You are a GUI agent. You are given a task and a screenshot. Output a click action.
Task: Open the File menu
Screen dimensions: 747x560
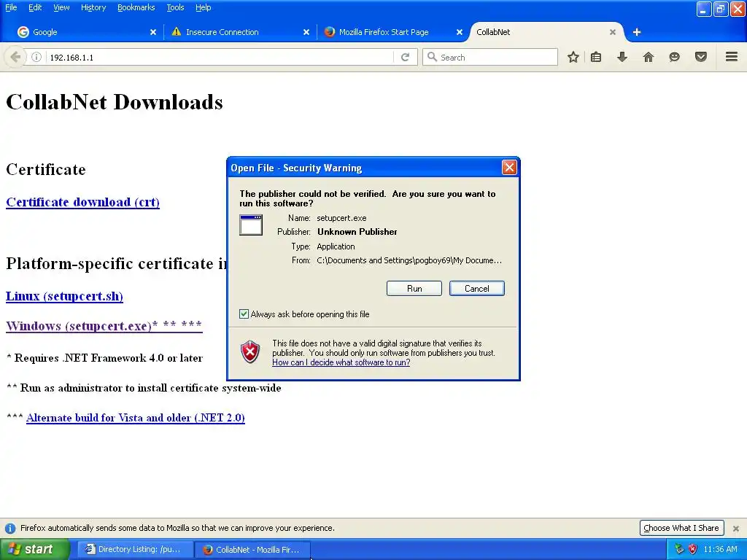coord(11,7)
